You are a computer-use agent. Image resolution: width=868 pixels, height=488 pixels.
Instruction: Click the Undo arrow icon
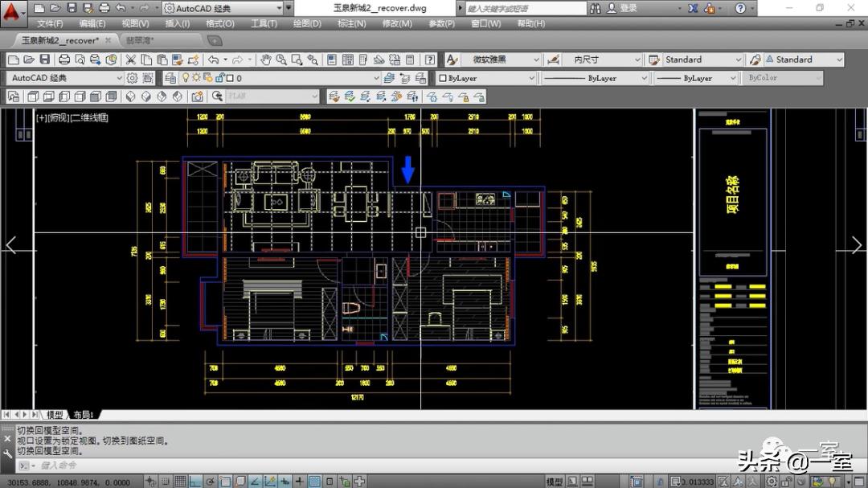point(213,59)
